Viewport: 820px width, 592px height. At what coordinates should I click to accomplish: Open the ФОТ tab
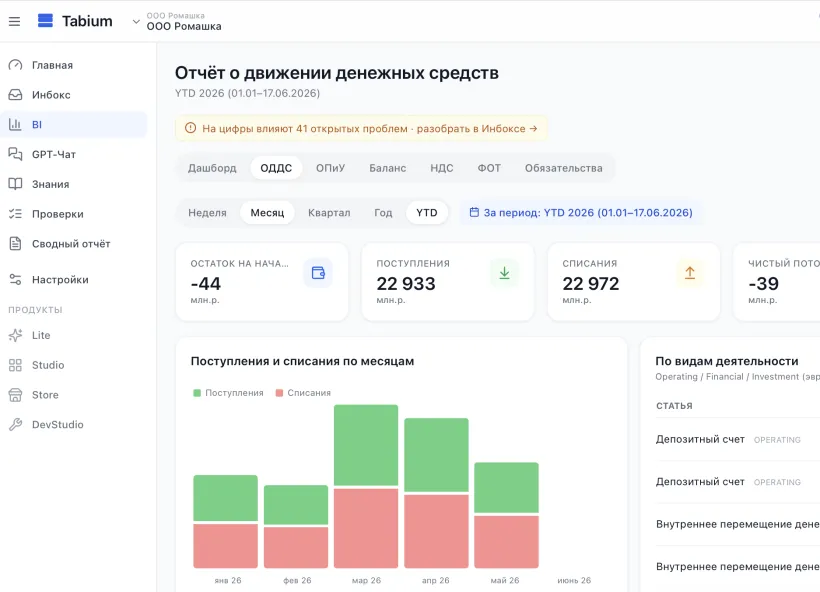tap(489, 168)
